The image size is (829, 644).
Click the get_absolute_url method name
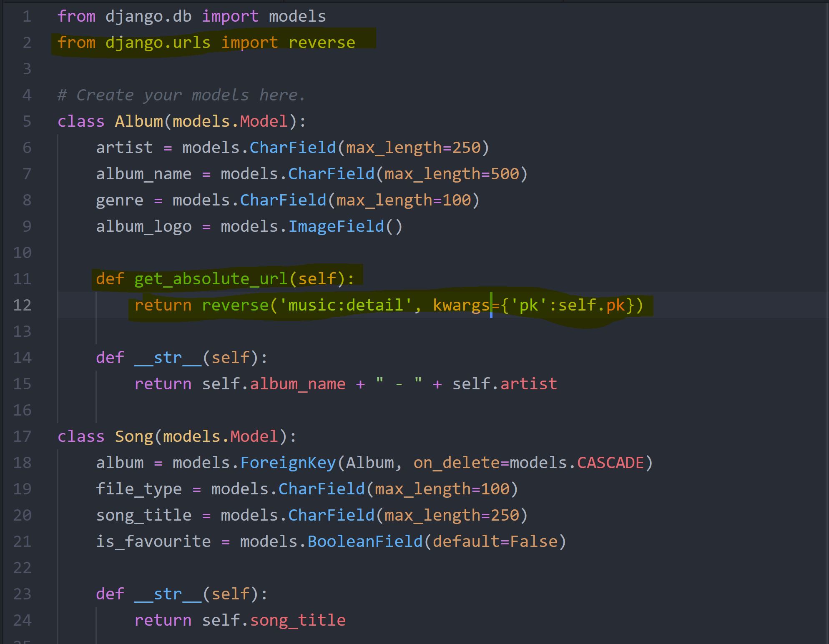click(211, 279)
